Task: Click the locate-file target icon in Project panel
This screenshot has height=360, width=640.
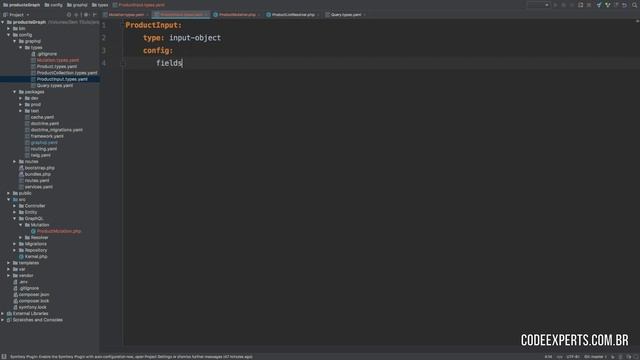Action: pyautogui.click(x=69, y=15)
